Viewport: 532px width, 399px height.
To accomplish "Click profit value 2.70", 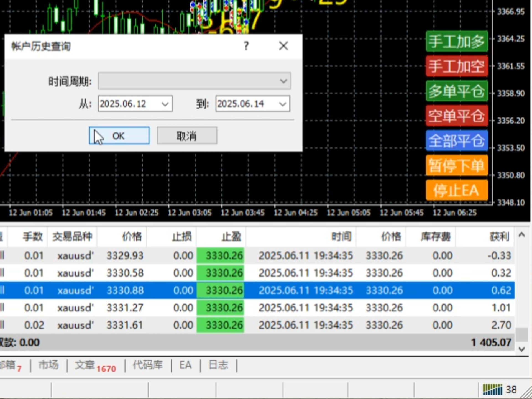I will click(501, 325).
